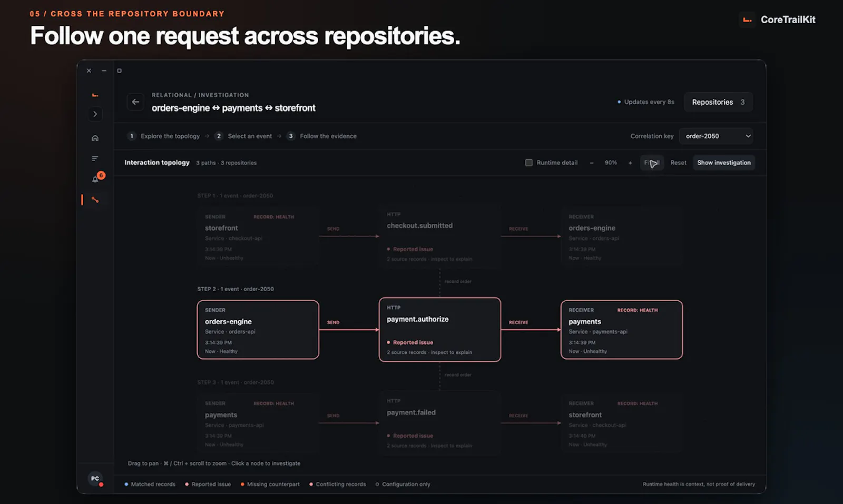Viewport: 843px width, 504px height.
Task: Open notifications bell with 6 badge
Action: pyautogui.click(x=96, y=179)
